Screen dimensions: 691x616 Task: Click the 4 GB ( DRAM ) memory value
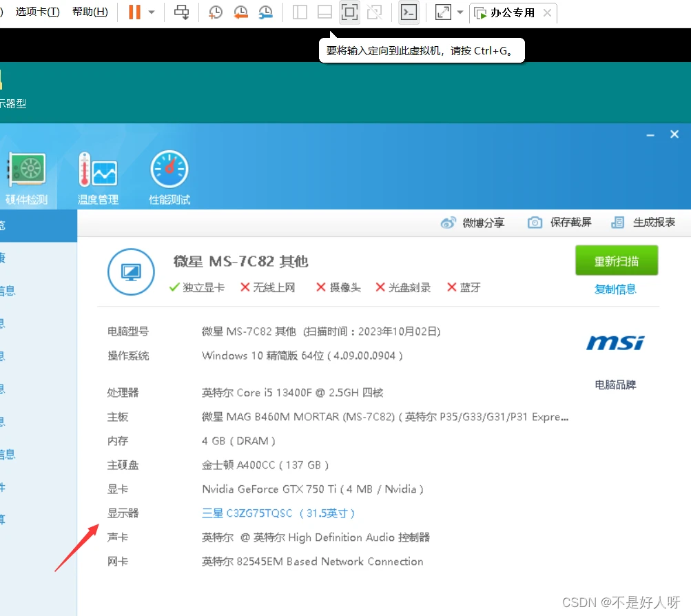point(238,441)
